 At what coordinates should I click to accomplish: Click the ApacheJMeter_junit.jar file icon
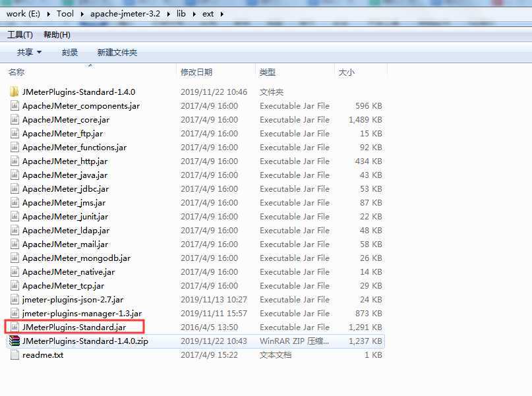tap(15, 217)
